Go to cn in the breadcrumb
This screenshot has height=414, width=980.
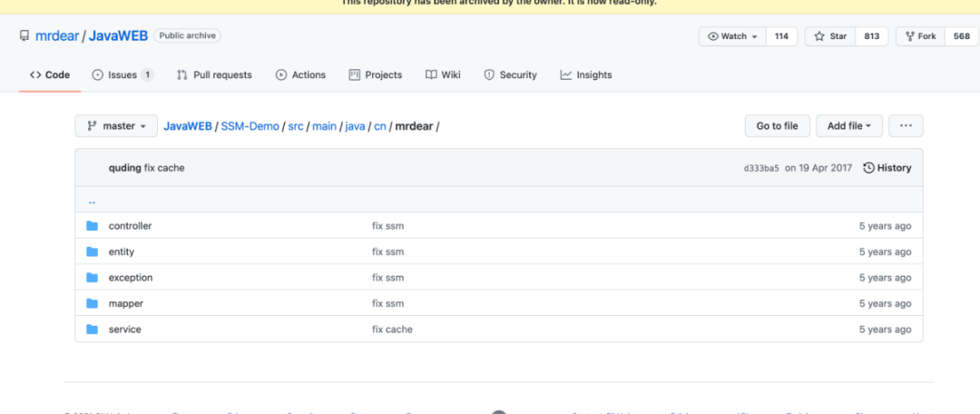(380, 125)
